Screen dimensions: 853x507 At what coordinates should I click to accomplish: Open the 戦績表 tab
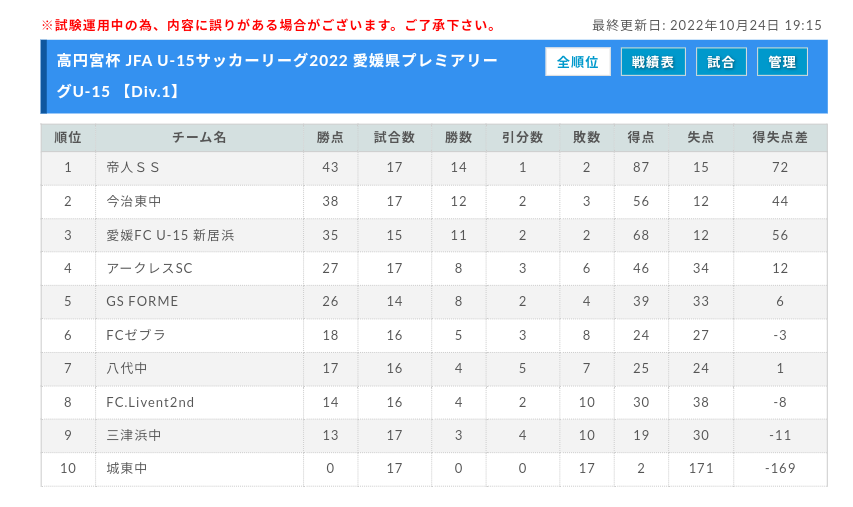[x=653, y=62]
